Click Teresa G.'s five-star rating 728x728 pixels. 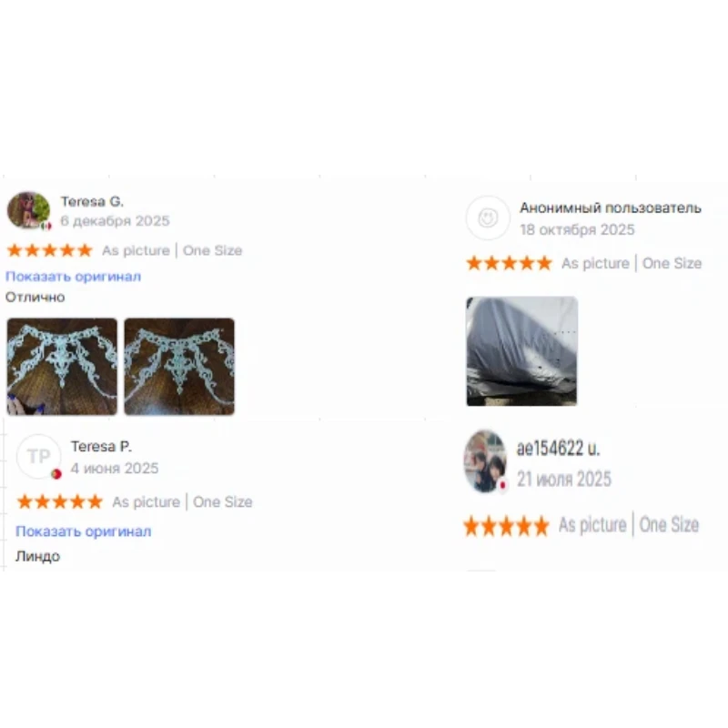coord(50,250)
